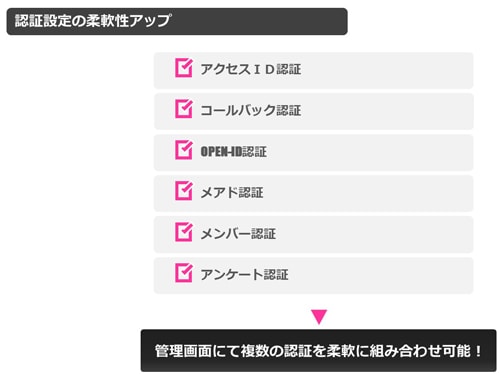Click the pink check icon beside コールバック認証
The width and height of the screenshot is (500, 381).
[184, 109]
